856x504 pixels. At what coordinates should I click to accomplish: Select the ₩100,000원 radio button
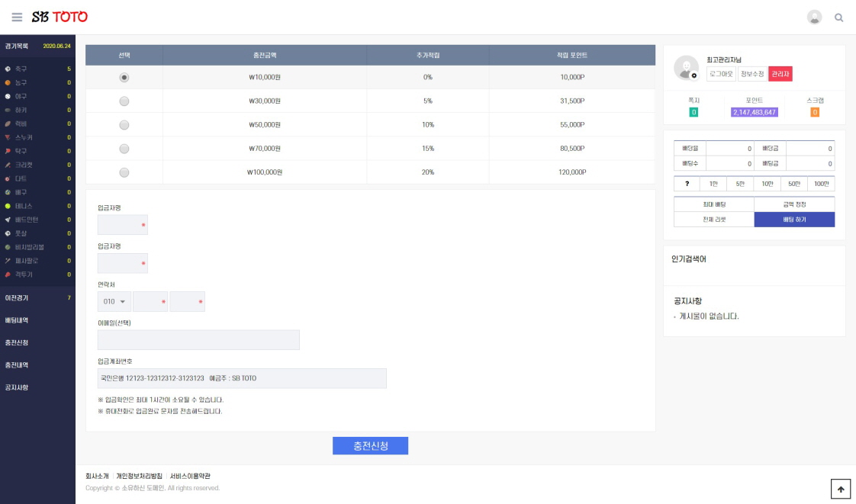pyautogui.click(x=124, y=172)
